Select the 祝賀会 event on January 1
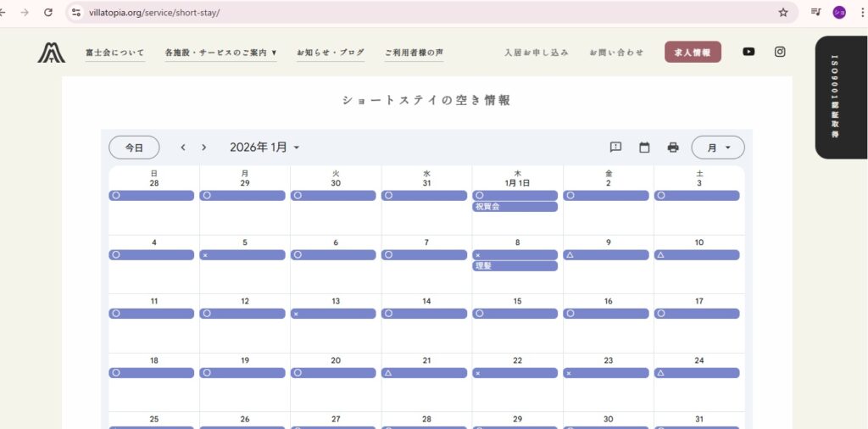This screenshot has width=868, height=429. pos(515,207)
